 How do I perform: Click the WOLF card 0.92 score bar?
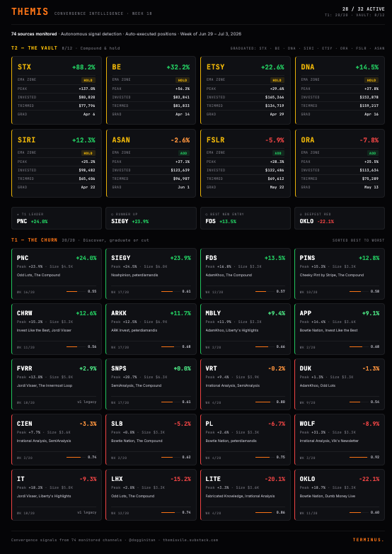pyautogui.click(x=359, y=457)
